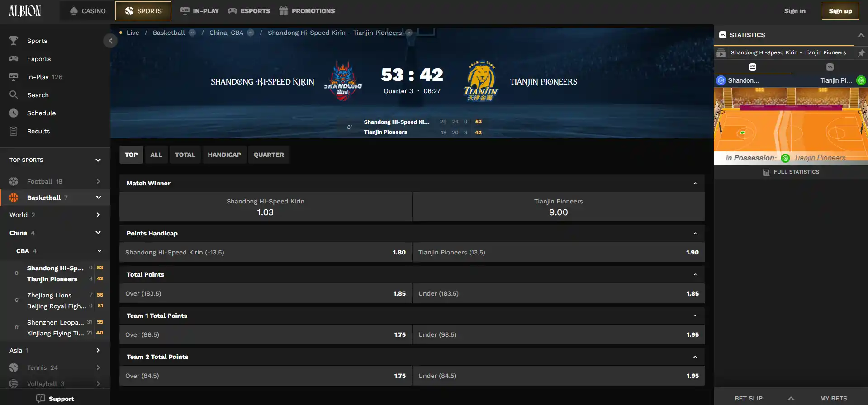The width and height of the screenshot is (868, 405).
Task: Open the Esports top navigation tab
Action: click(x=249, y=11)
